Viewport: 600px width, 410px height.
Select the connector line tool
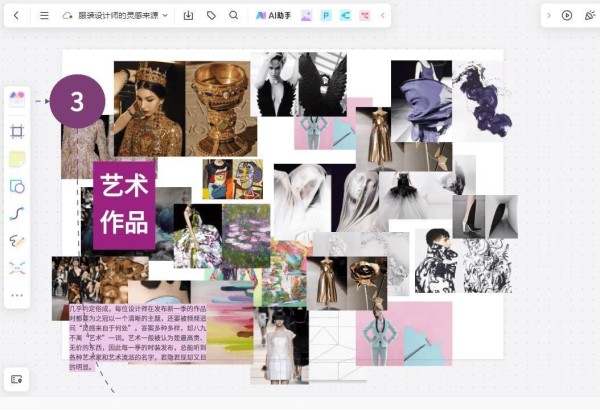pyautogui.click(x=17, y=213)
